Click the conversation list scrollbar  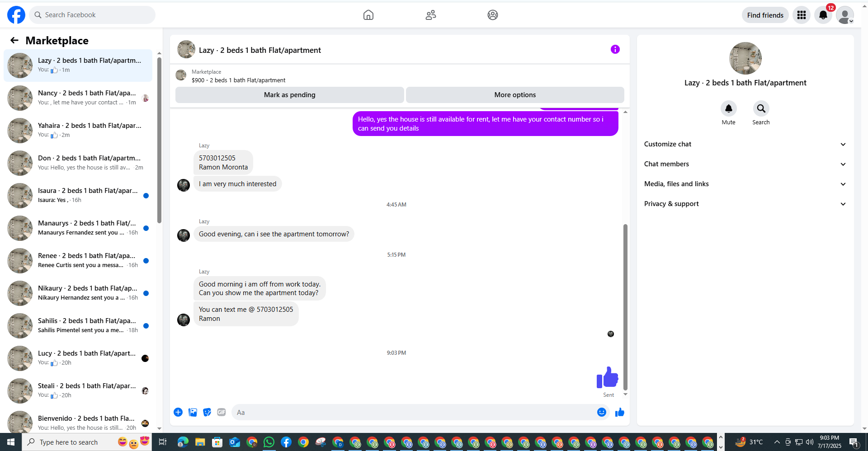[x=159, y=140]
